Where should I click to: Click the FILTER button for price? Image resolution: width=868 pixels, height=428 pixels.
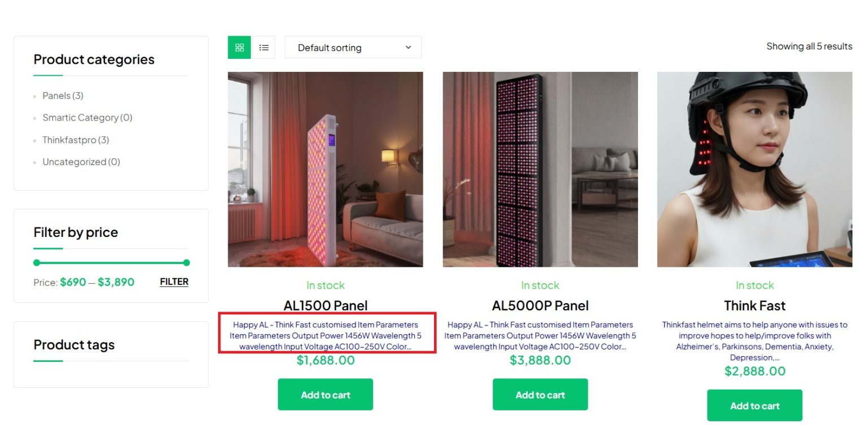pyautogui.click(x=173, y=282)
